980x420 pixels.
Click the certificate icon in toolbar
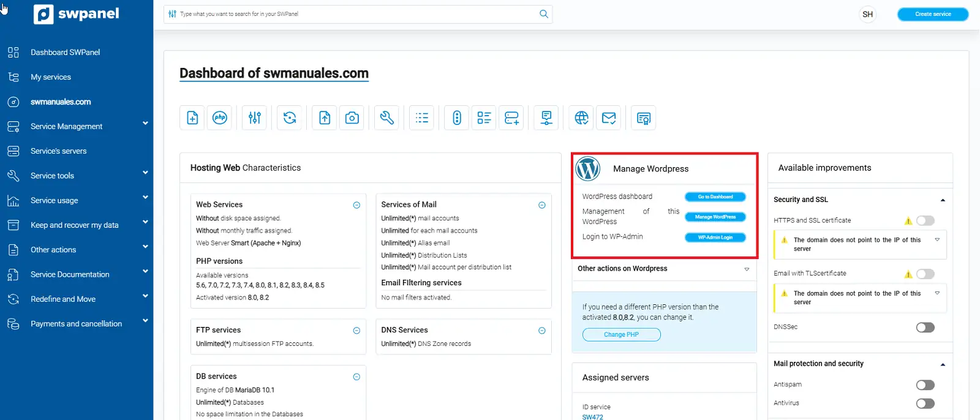click(643, 118)
